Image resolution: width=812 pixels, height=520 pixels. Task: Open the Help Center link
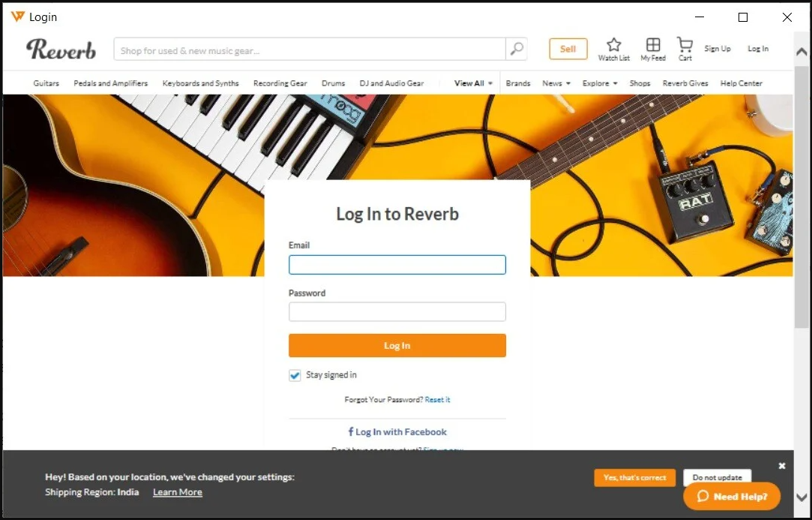pyautogui.click(x=741, y=83)
